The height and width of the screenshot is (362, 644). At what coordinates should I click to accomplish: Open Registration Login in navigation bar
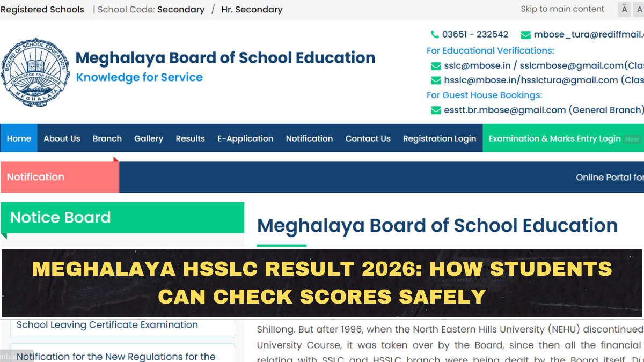coord(440,138)
